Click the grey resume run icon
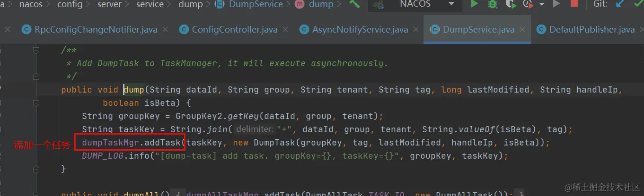 (556, 4)
